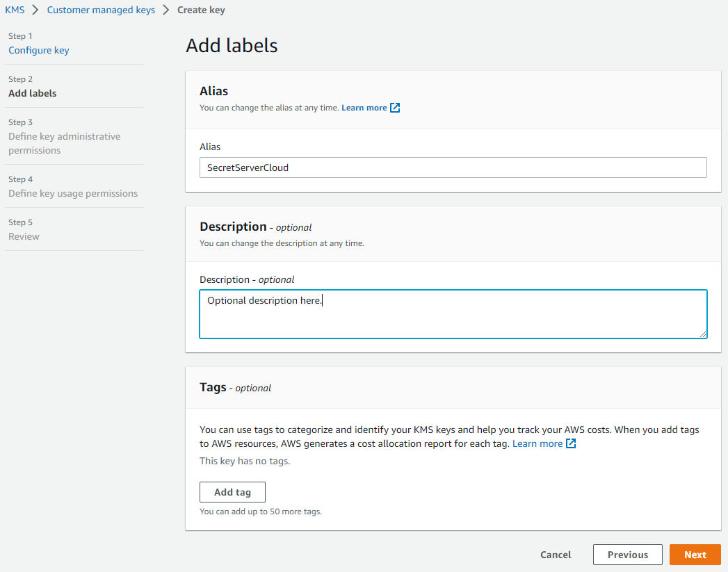Go back with the Previous button
The image size is (728, 572).
(627, 555)
